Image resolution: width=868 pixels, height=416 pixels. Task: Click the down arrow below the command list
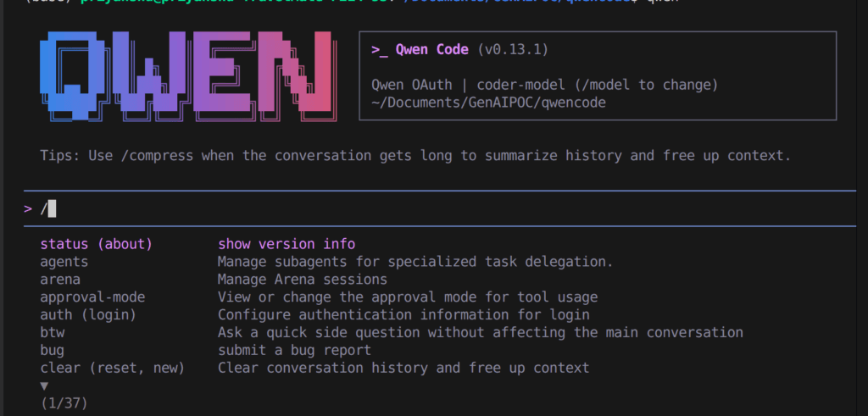(x=45, y=385)
